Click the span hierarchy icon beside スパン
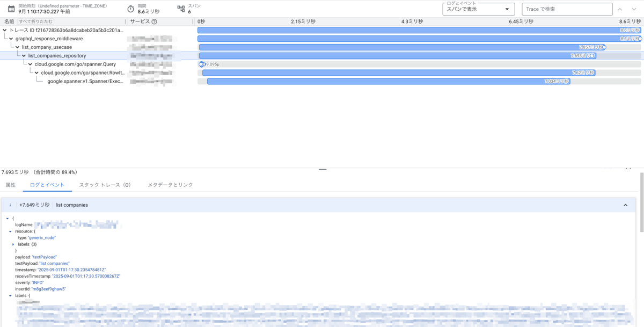This screenshot has width=644, height=327. tap(181, 9)
